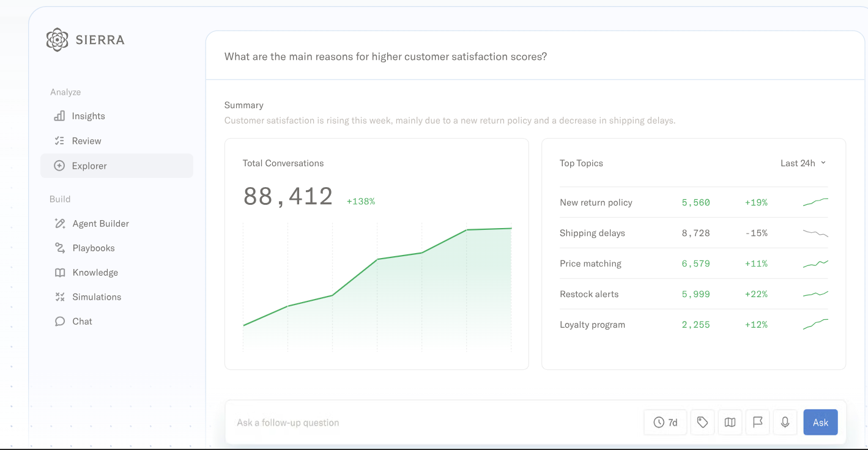Screen dimensions: 868x450
Task: Click the 'Build' sidebar section label
Action: point(60,199)
